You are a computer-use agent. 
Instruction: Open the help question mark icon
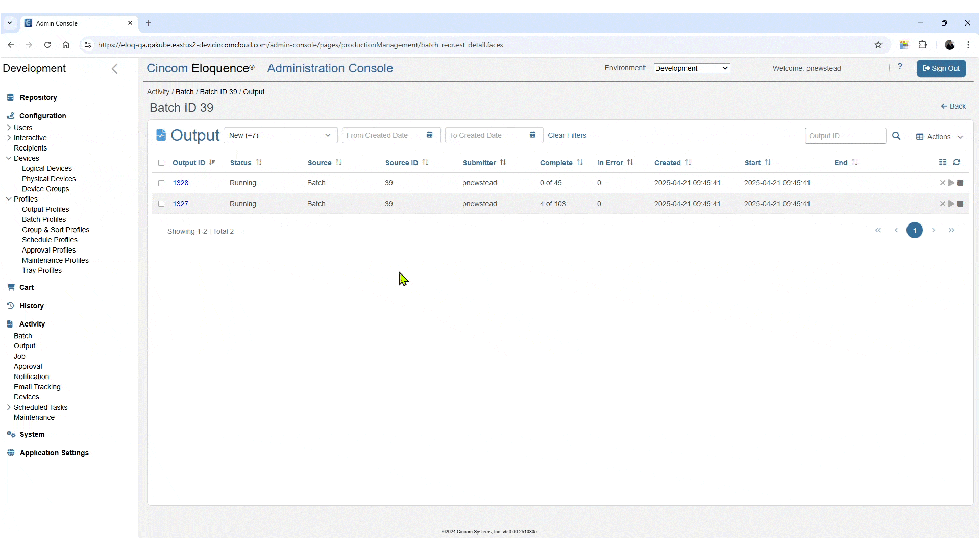(x=900, y=67)
